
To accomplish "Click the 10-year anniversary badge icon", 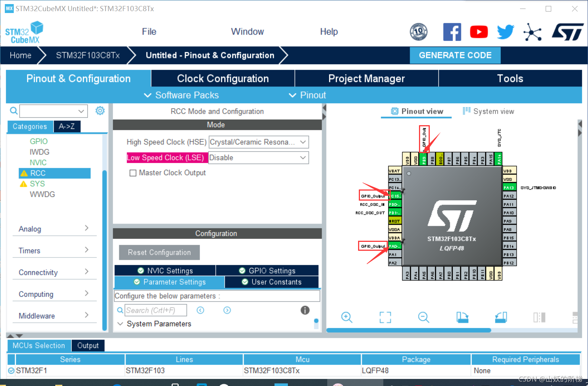I will (419, 32).
